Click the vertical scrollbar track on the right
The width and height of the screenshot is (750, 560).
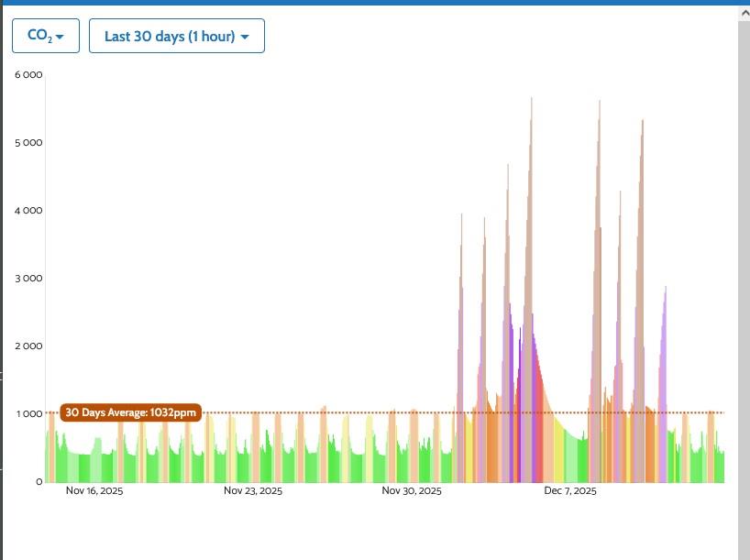click(x=744, y=275)
